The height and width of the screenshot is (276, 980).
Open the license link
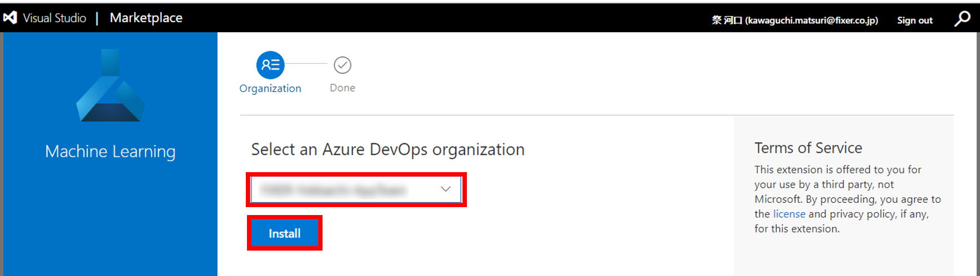point(789,214)
